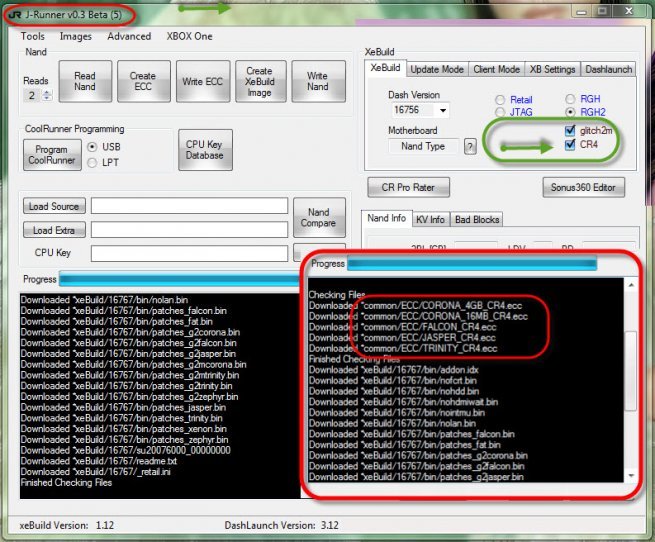Click the Program CoolRunner button

(52, 155)
